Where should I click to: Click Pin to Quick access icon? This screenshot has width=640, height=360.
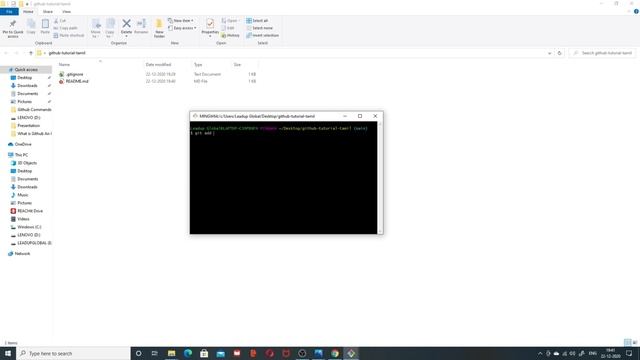(x=13, y=28)
